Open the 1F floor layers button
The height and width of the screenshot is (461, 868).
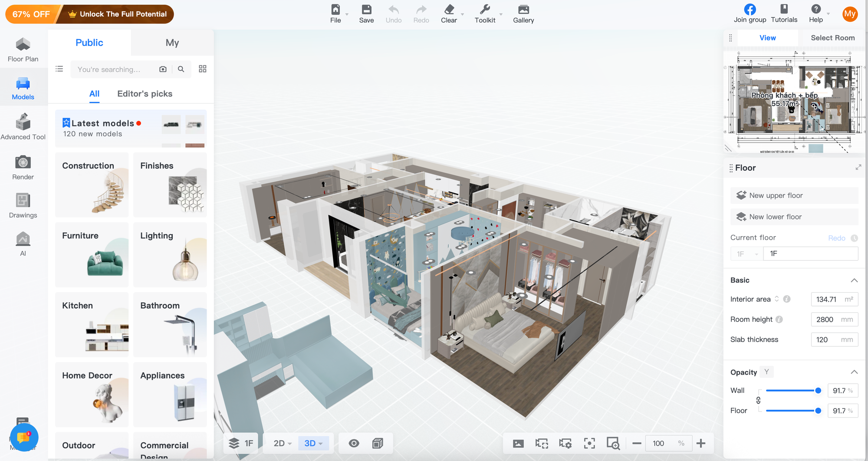[241, 443]
